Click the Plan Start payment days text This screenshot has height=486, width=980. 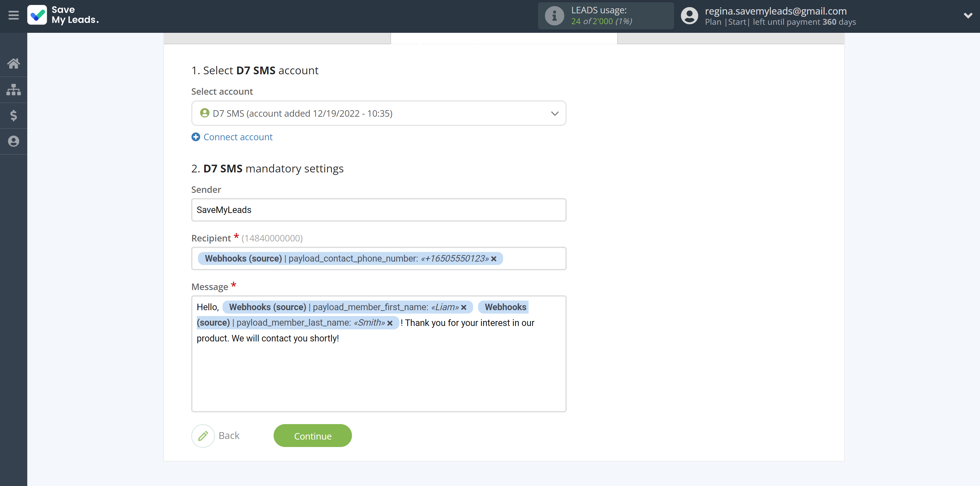point(780,22)
